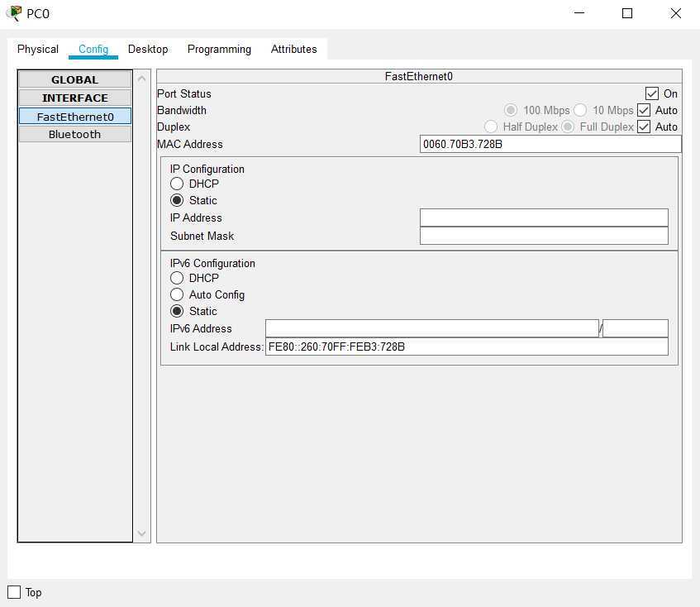Click the PC0 Packet Tracer title icon
Screen dimensions: 700x607
tap(14, 13)
